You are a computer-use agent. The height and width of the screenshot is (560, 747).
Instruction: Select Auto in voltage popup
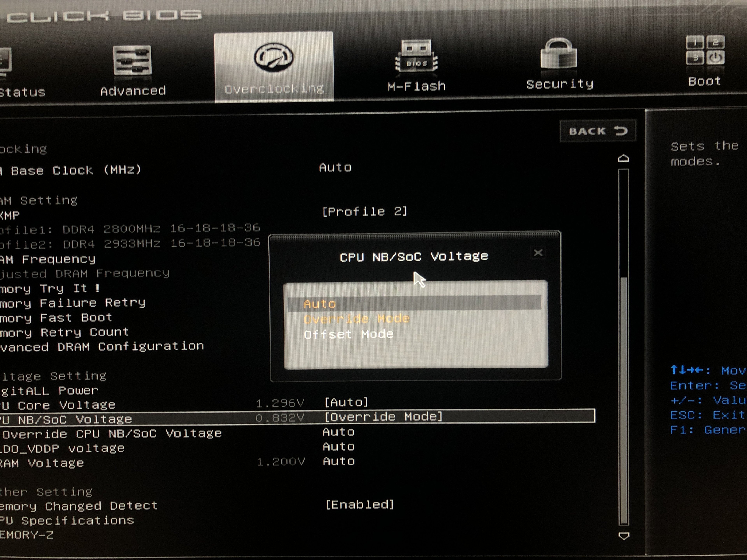[x=319, y=304]
